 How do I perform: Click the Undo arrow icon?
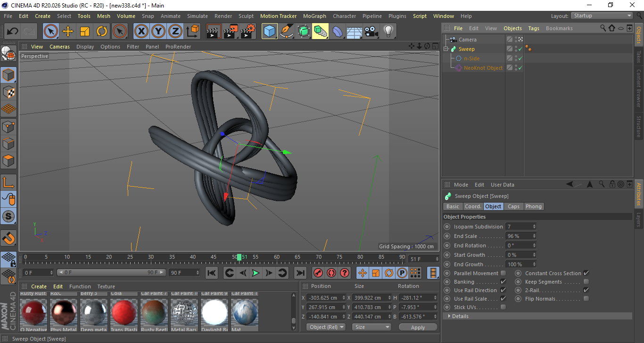[12, 32]
